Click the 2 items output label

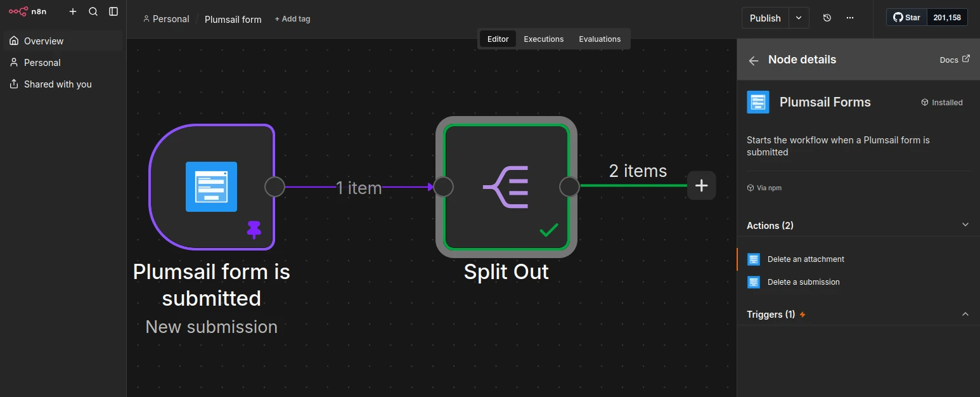click(638, 171)
